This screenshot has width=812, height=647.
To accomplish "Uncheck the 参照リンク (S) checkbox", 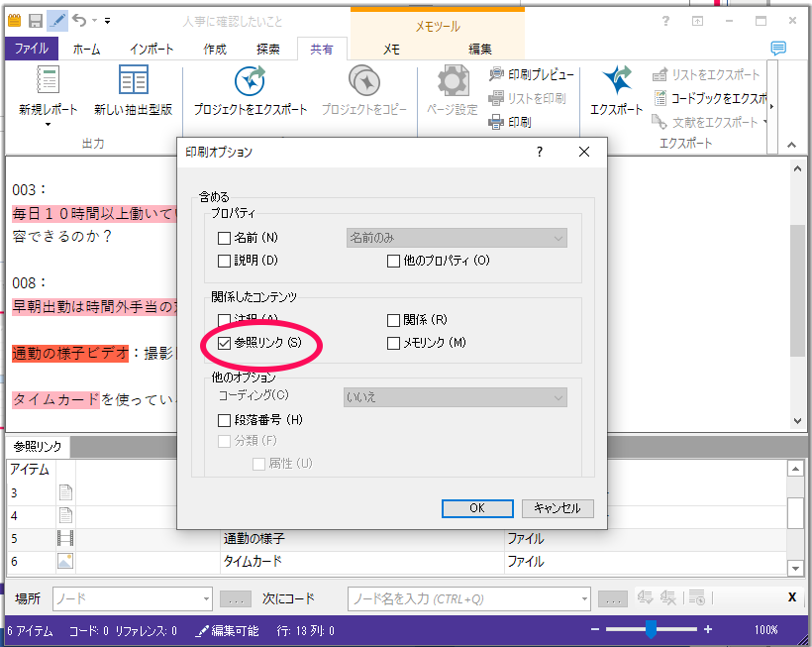I will point(224,343).
